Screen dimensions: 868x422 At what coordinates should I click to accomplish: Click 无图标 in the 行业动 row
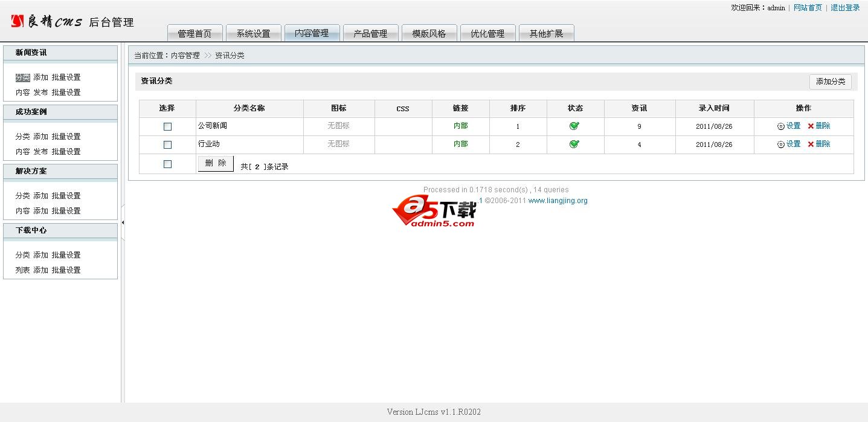click(338, 144)
